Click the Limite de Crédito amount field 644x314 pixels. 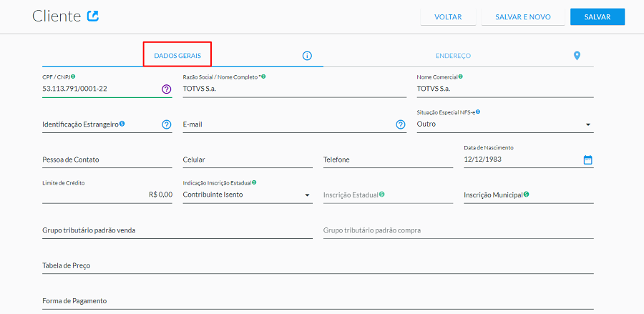coord(107,195)
